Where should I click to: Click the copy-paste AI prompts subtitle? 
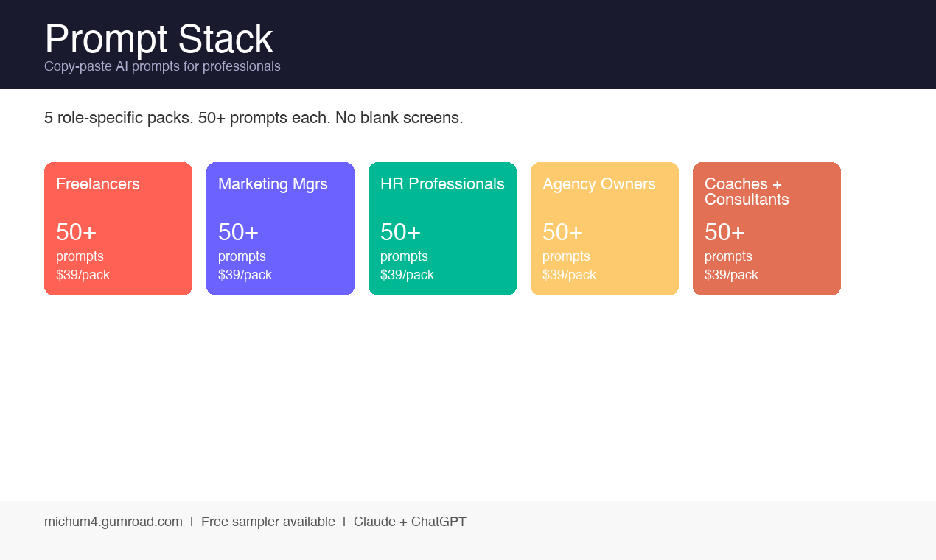162,66
